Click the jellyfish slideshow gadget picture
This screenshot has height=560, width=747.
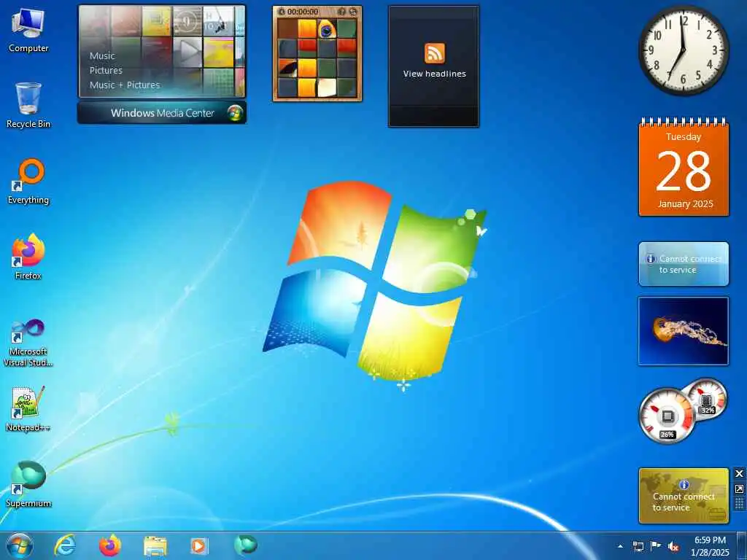click(x=683, y=331)
